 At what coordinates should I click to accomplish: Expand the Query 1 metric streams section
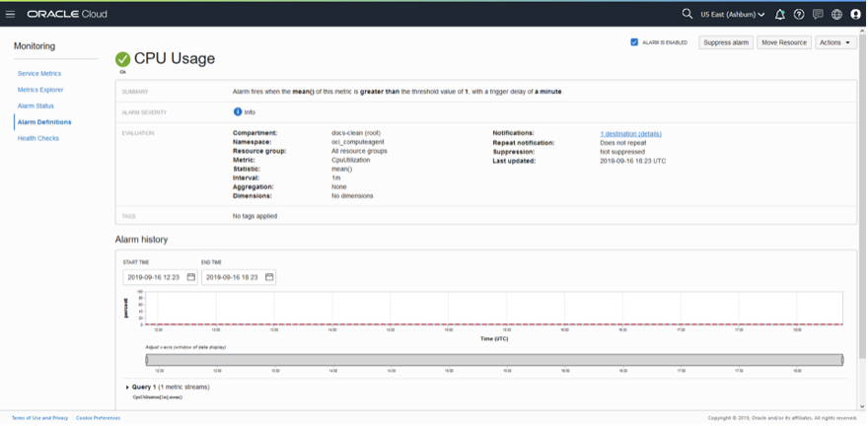(x=128, y=387)
